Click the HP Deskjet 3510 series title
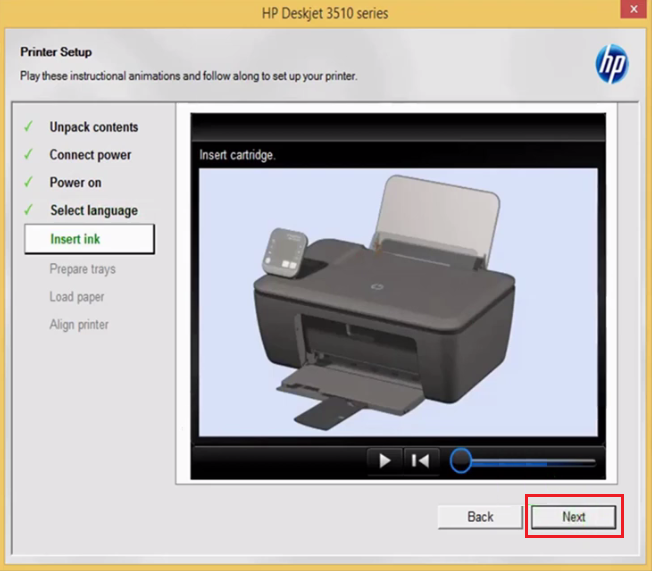Image resolution: width=653 pixels, height=572 pixels. coord(325,13)
